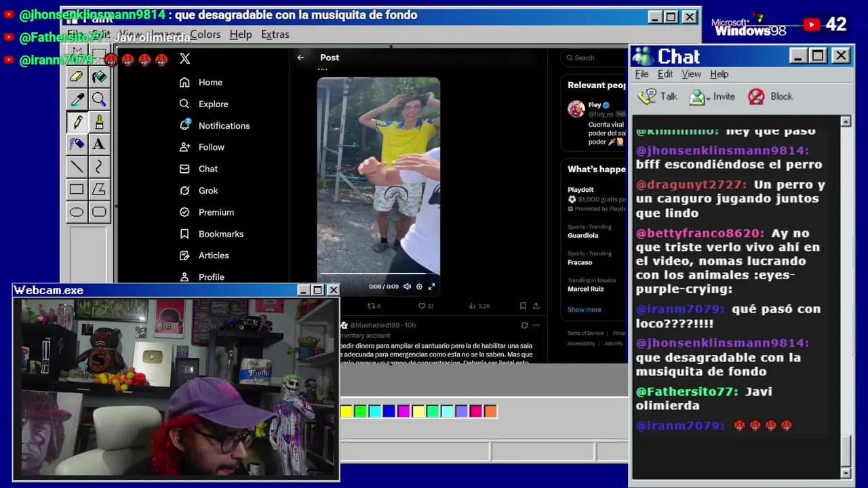
Task: Select the Airbrush spray tool
Action: click(77, 144)
